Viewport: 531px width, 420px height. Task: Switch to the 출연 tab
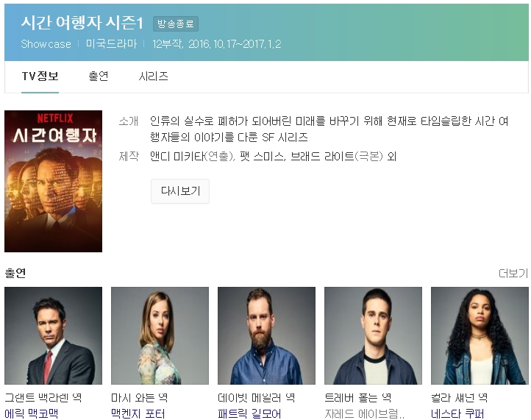pyautogui.click(x=99, y=76)
